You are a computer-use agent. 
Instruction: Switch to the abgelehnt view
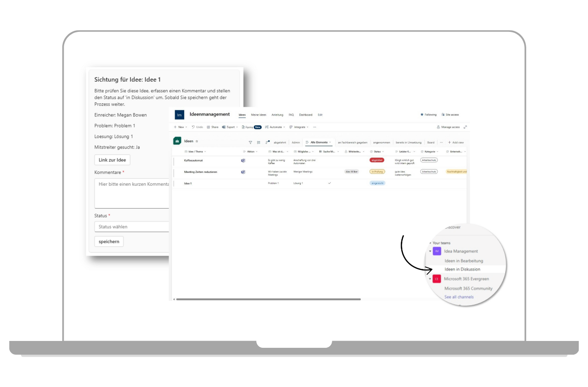coord(280,143)
